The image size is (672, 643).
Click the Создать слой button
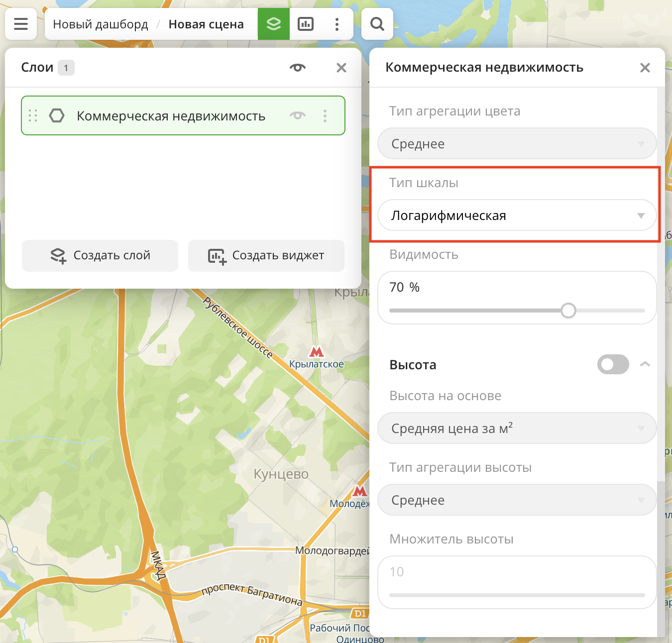pyautogui.click(x=100, y=255)
